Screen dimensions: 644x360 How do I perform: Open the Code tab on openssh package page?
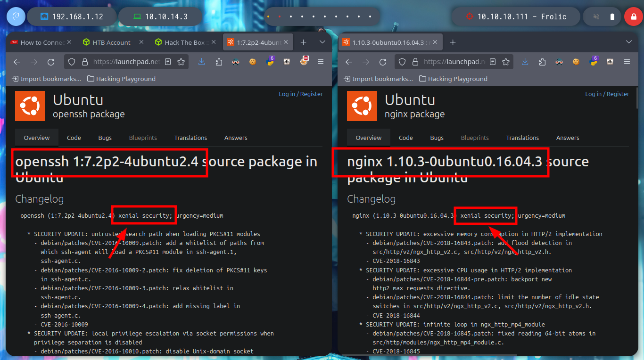click(74, 138)
